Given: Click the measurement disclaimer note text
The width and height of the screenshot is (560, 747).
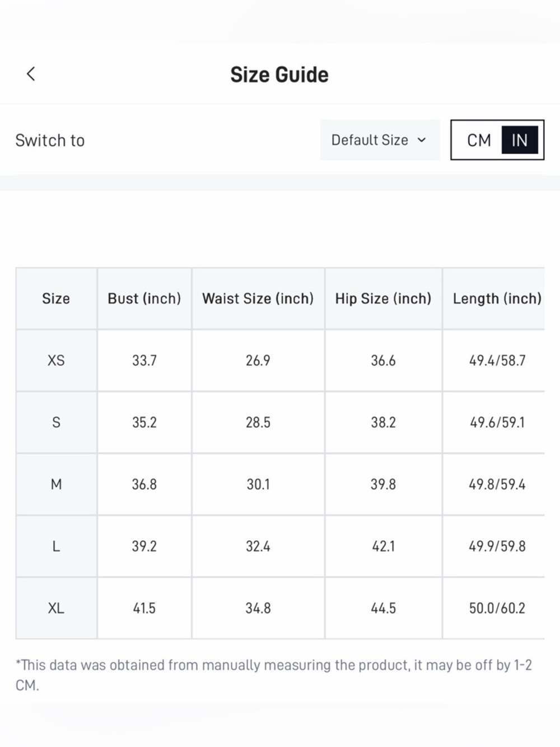Looking at the screenshot, I should (274, 675).
